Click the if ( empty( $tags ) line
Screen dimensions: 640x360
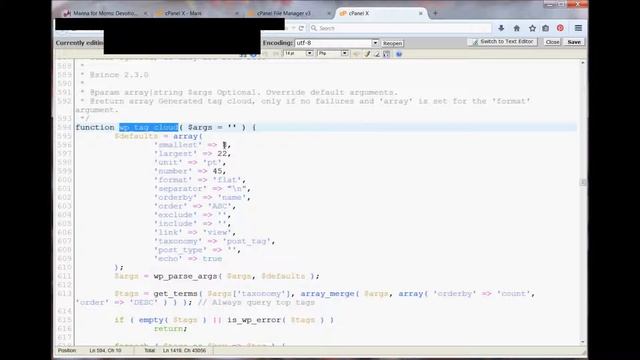pos(224,320)
